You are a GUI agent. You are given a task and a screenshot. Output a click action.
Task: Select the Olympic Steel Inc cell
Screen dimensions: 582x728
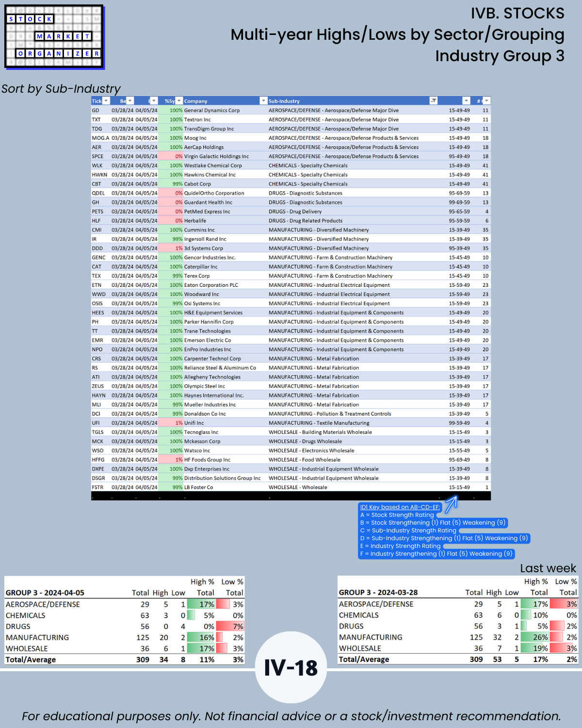point(205,387)
